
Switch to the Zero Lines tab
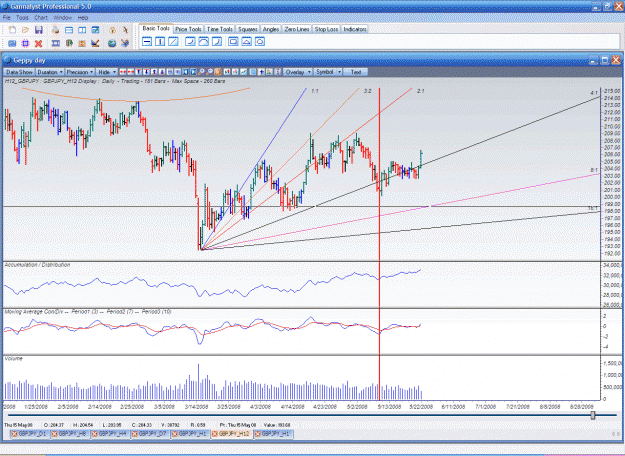pos(297,29)
